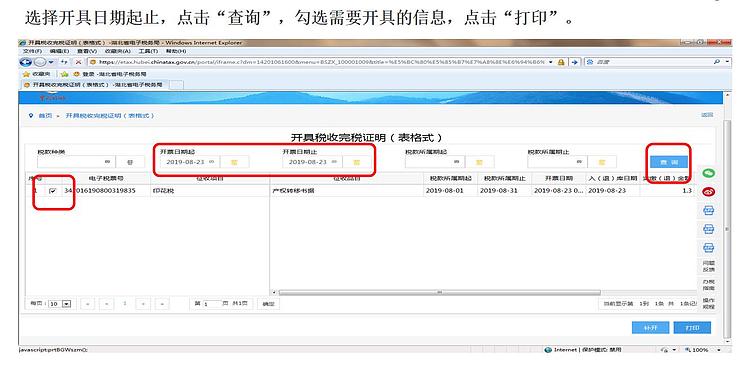Click the horizontal table scrollbar

click(x=439, y=292)
